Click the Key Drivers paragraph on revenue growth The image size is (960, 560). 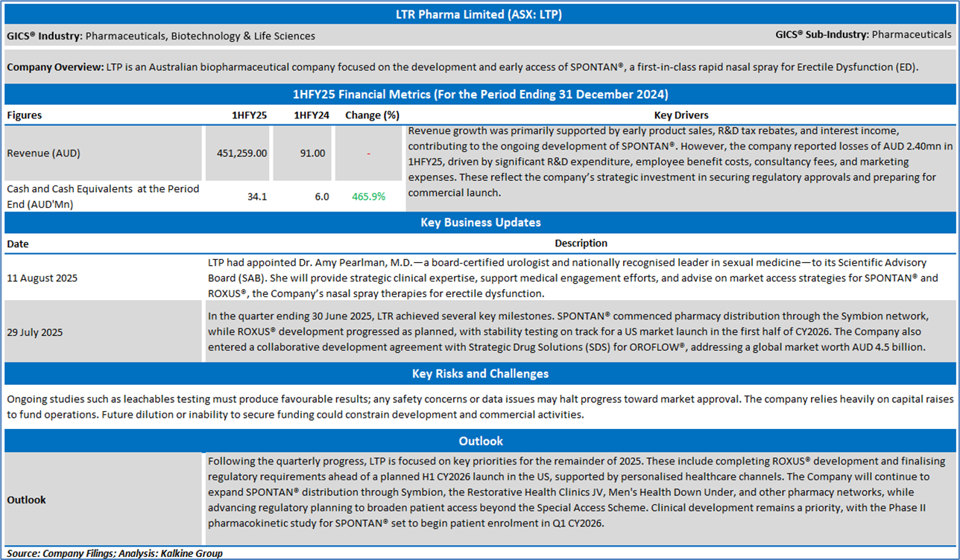680,162
